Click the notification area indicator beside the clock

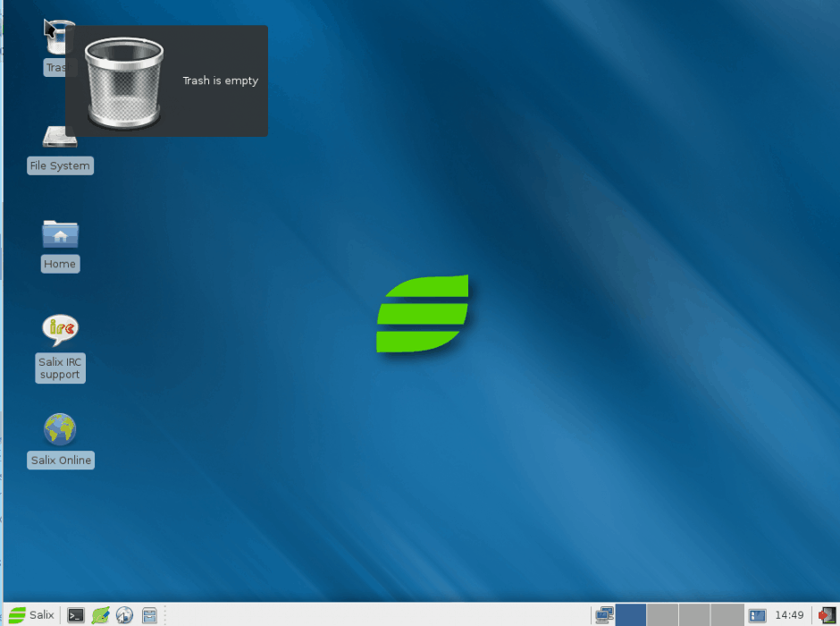pos(758,615)
